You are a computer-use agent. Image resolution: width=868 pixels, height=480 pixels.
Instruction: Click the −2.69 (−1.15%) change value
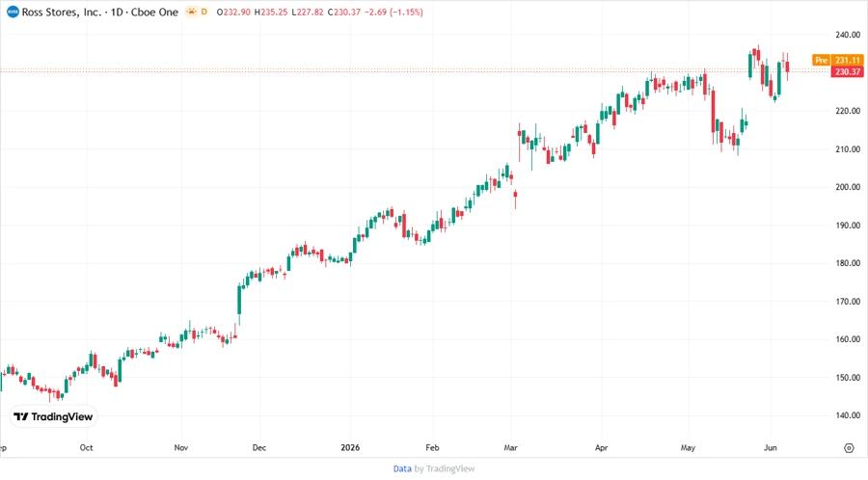click(393, 13)
